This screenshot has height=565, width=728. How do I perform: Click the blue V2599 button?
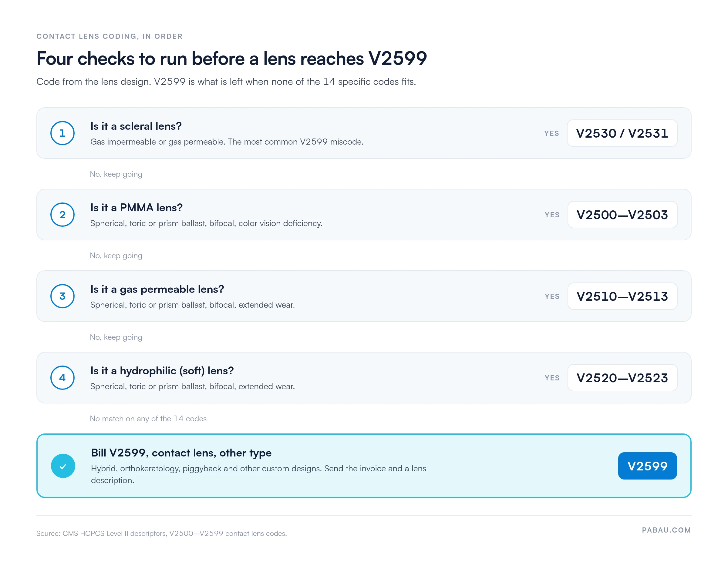pos(647,466)
